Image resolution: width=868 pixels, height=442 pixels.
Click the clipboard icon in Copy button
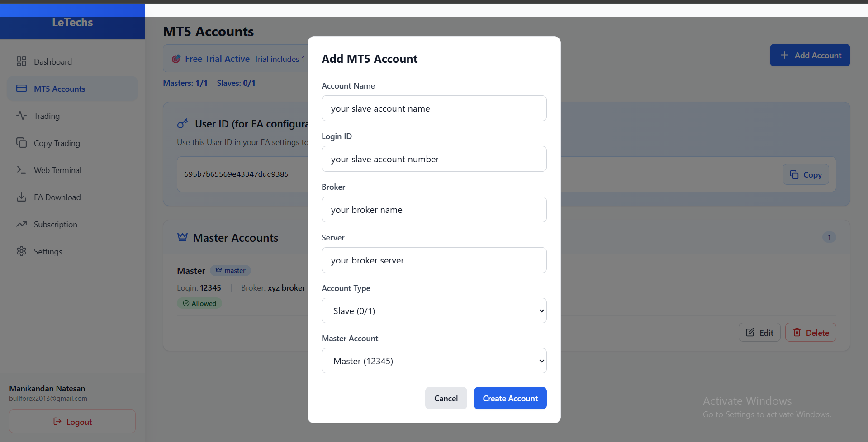click(x=794, y=174)
